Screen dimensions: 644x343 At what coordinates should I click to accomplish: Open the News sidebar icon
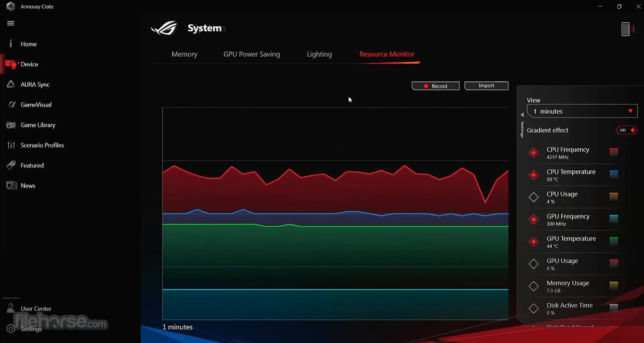[11, 185]
